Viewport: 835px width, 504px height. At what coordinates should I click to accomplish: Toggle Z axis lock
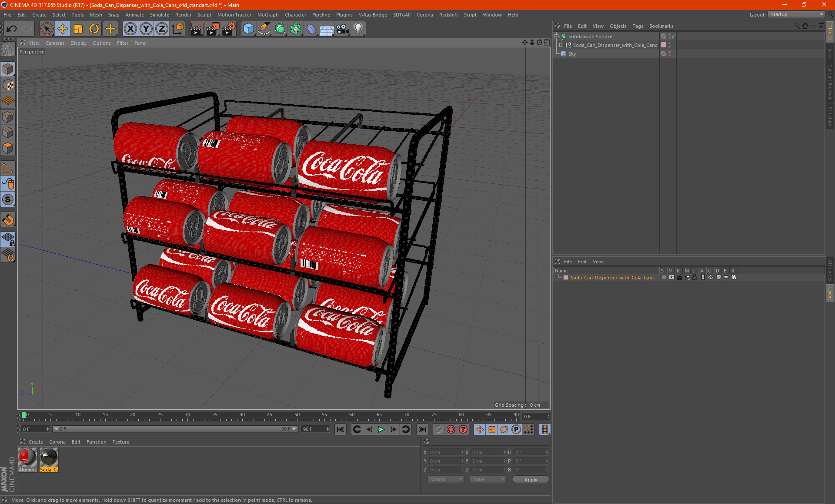[x=162, y=29]
